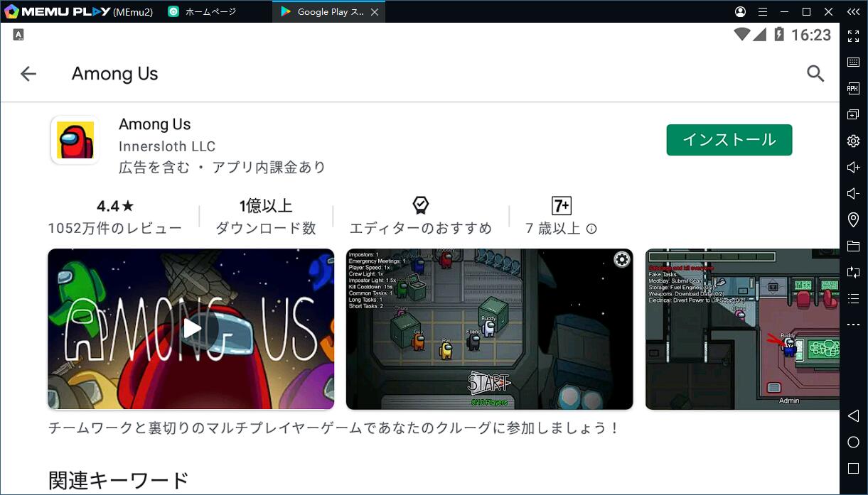Check the Wi-Fi icon in the status bar
This screenshot has height=495, width=868.
pyautogui.click(x=742, y=34)
